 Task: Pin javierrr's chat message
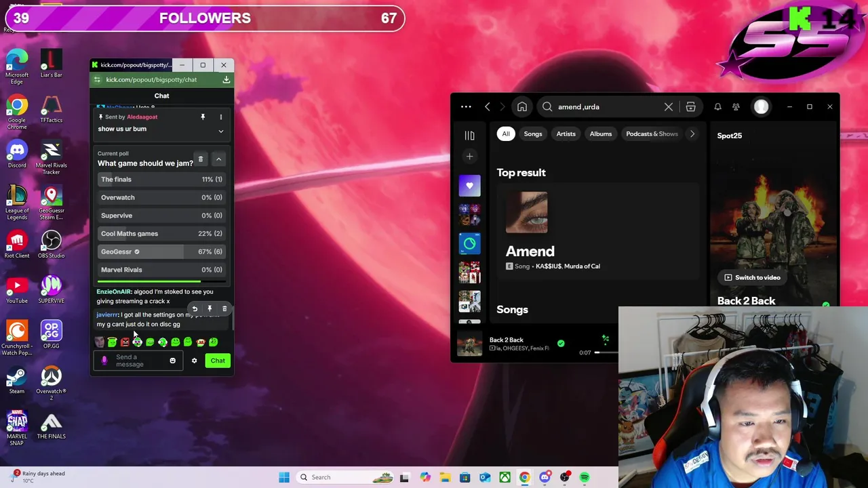[210, 309]
